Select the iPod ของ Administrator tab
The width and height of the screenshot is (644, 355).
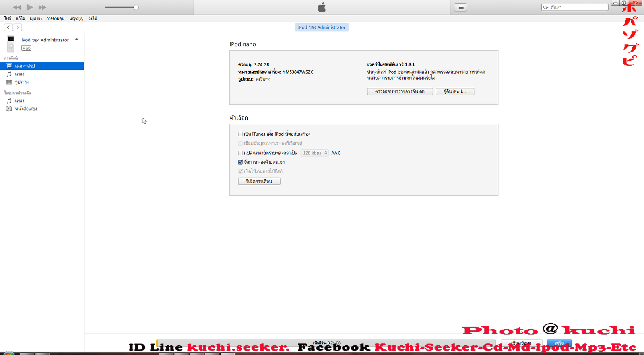[322, 27]
